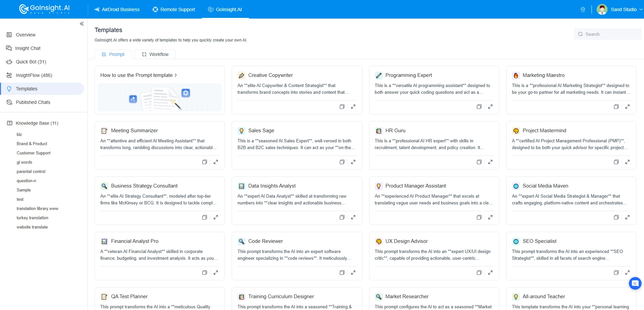This screenshot has height=310, width=644.
Task: Select the translation library www item
Action: [37, 208]
